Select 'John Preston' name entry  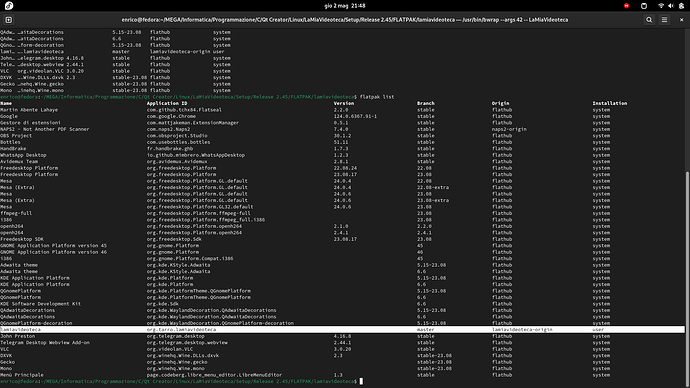tap(18, 336)
